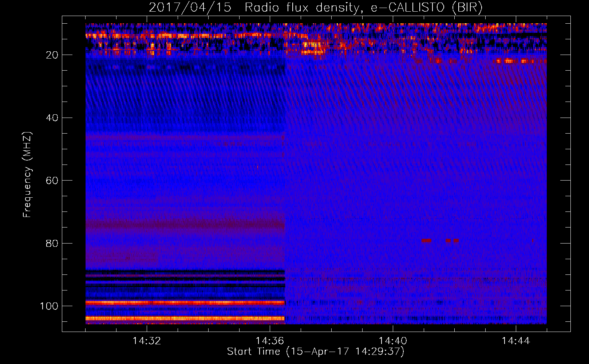Click the 20 frequency tick label

pos(52,55)
